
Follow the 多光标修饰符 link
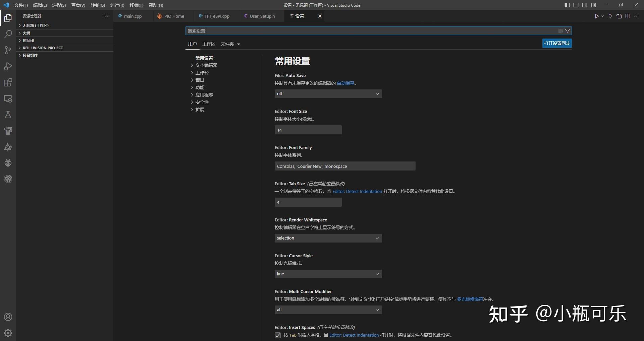pyautogui.click(x=470, y=299)
